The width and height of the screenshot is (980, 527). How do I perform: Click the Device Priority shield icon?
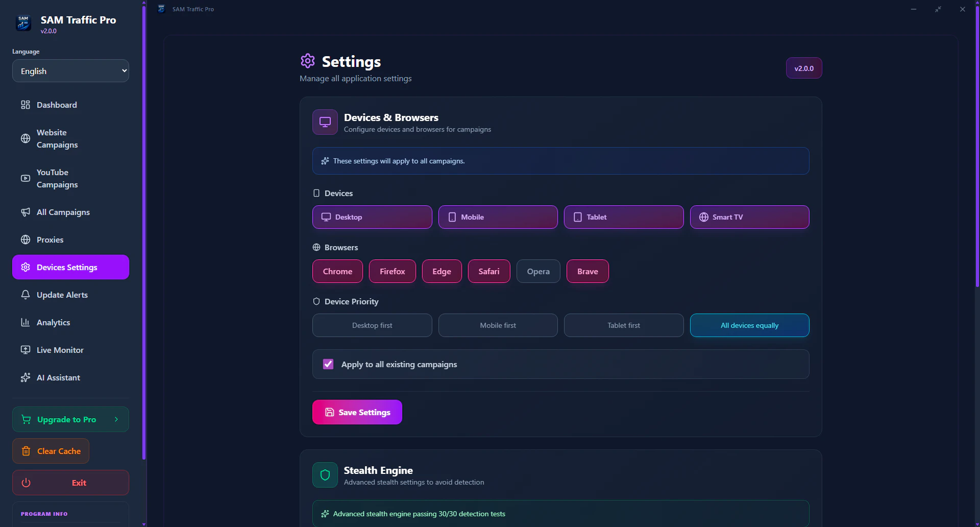coord(316,301)
